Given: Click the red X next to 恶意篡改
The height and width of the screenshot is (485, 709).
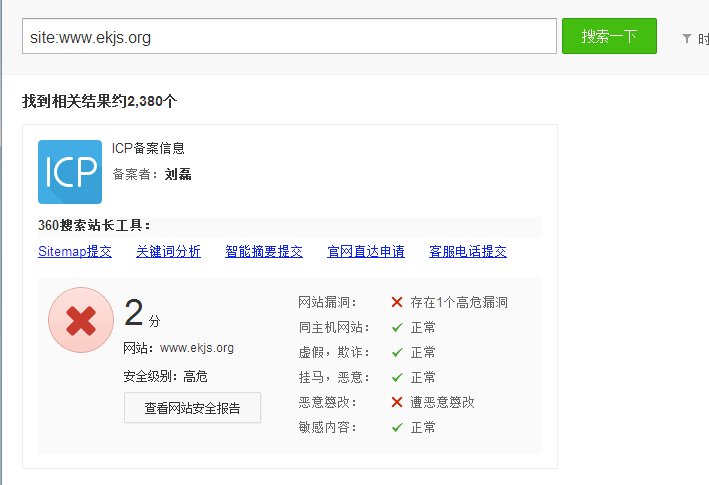Looking at the screenshot, I should [x=397, y=402].
